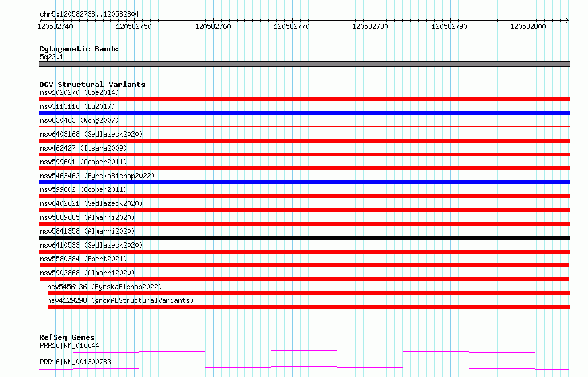Viewport: 588px width, 377px height.
Task: Click the red bar under nsv462427
Action: pos(304,154)
